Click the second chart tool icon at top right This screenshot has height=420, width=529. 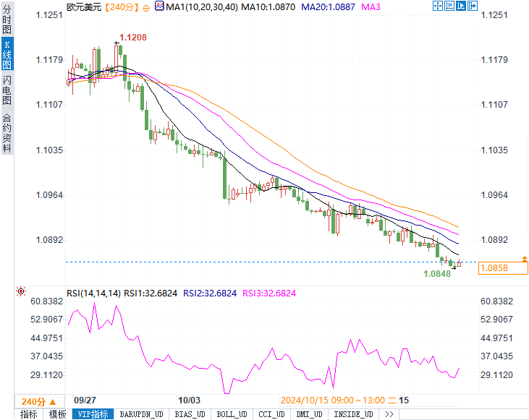(x=449, y=7)
